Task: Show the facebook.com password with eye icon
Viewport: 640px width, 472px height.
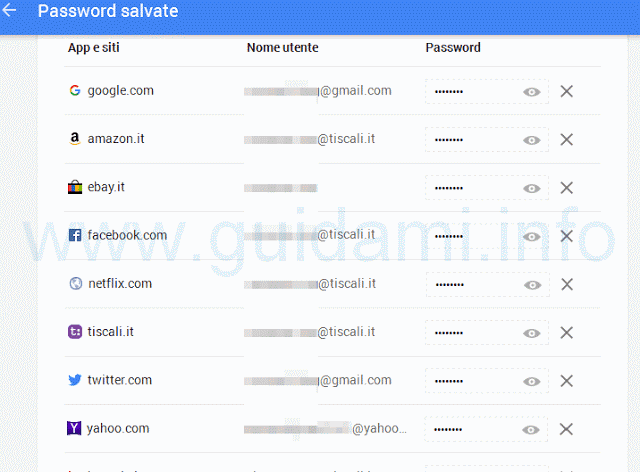Action: click(531, 237)
